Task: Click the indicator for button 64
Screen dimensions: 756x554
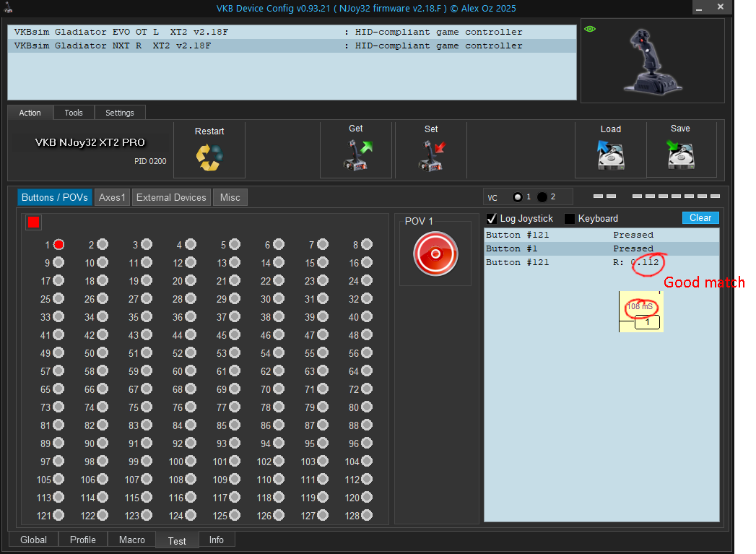Action: point(367,371)
